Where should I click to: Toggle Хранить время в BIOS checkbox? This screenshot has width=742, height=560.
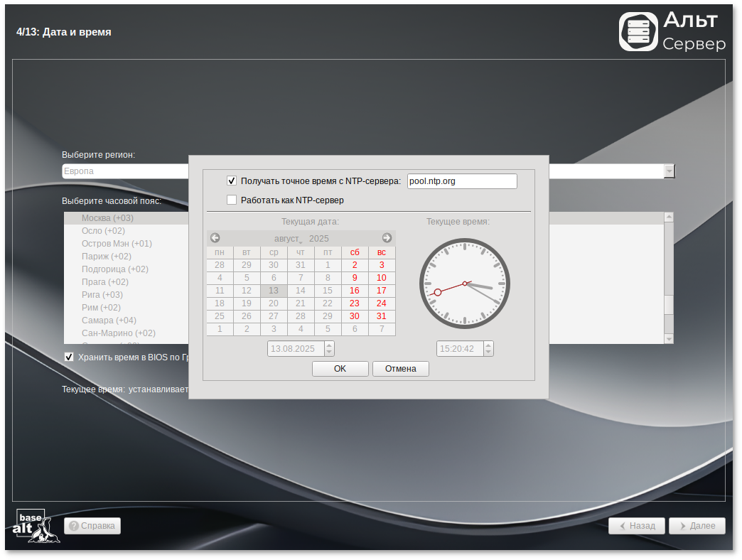pyautogui.click(x=69, y=357)
